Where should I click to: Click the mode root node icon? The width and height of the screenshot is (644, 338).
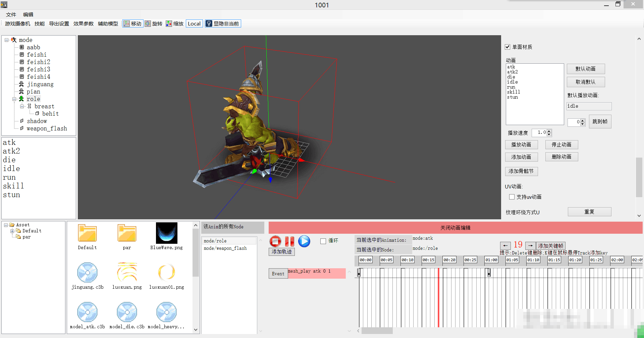pos(14,40)
